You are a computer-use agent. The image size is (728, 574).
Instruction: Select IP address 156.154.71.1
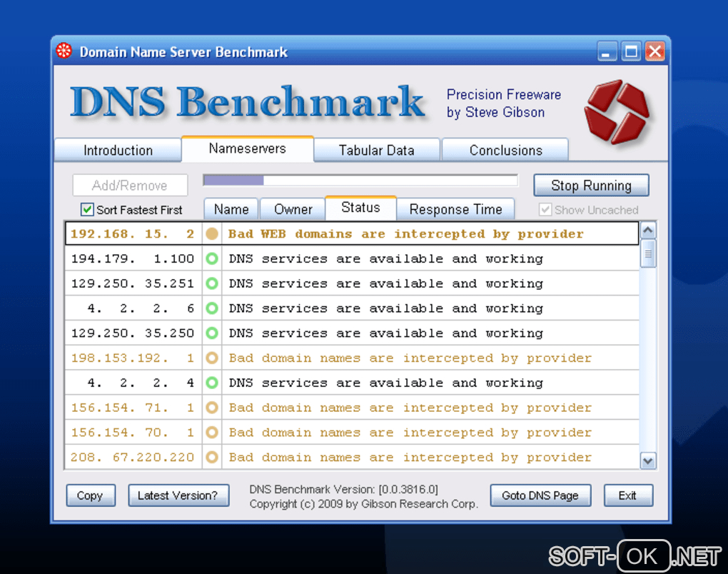tap(132, 408)
